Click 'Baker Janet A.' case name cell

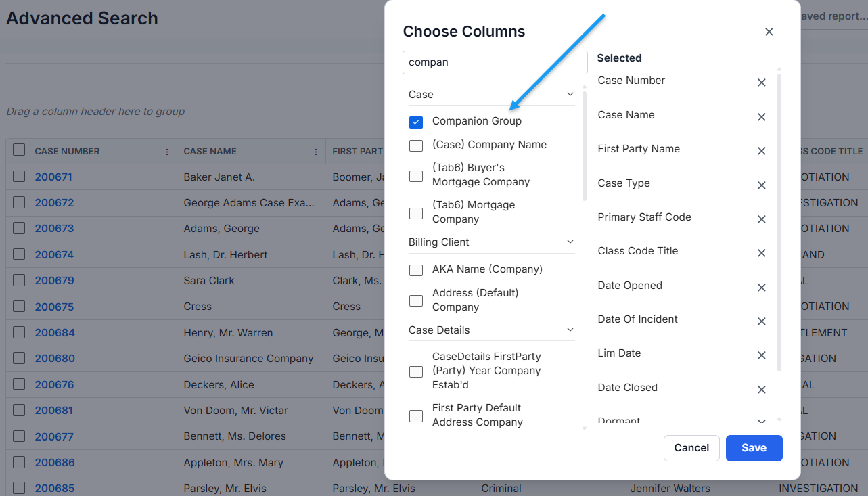coord(219,177)
